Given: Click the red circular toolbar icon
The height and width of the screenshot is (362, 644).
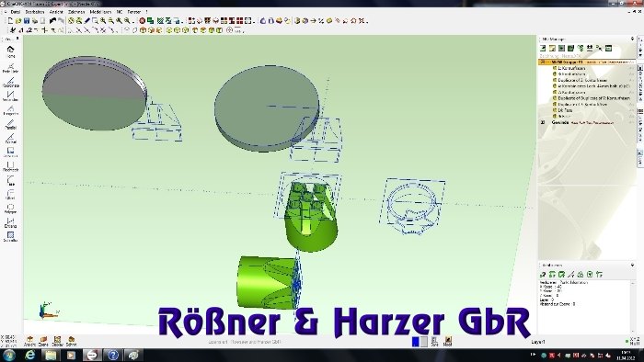Looking at the screenshot, I should [142, 20].
